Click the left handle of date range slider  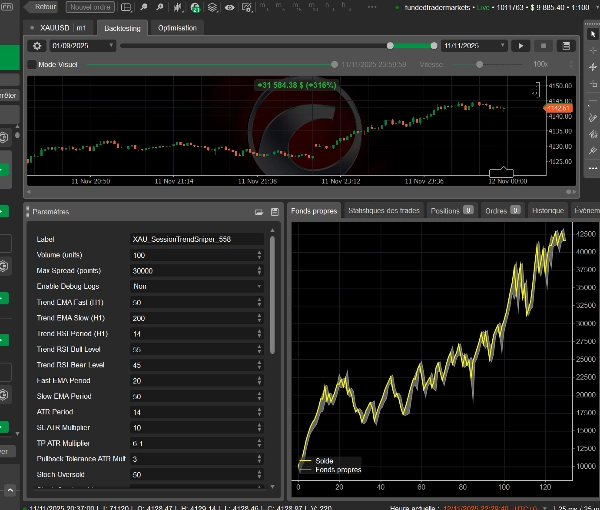coord(390,46)
